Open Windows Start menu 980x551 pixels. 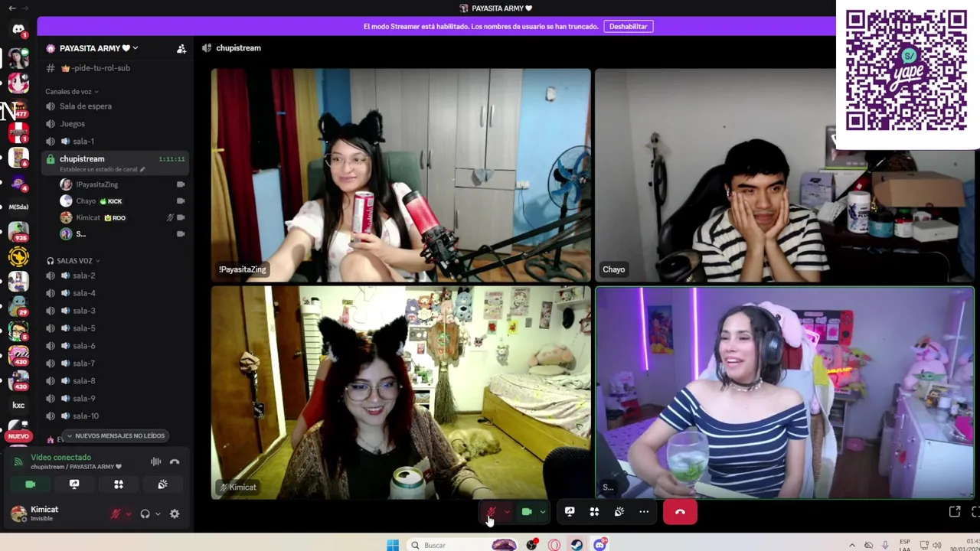[x=392, y=545]
